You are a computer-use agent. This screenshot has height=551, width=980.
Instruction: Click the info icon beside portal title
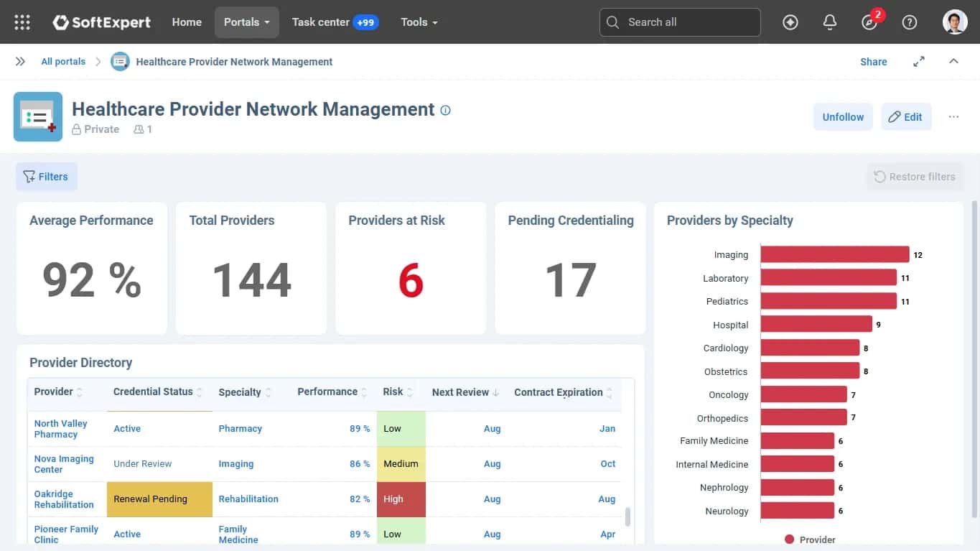(x=445, y=110)
